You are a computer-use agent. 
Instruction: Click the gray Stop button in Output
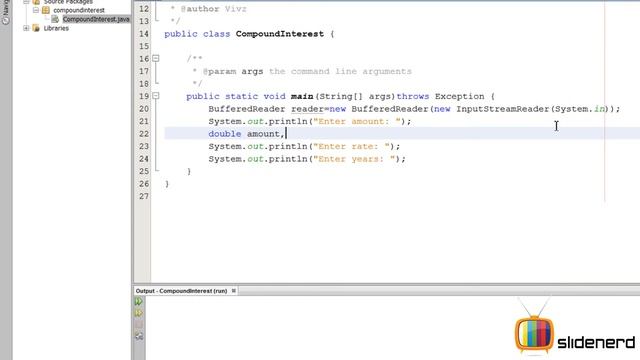(138, 324)
